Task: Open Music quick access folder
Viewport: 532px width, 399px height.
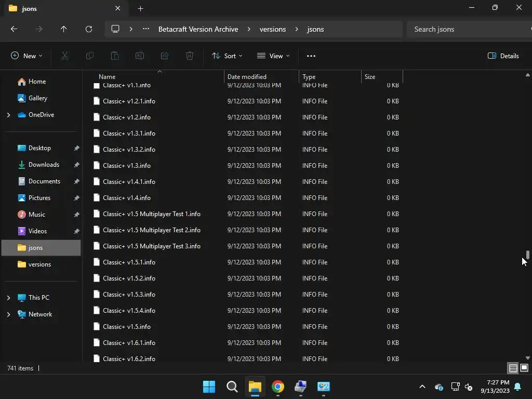Action: click(41, 215)
